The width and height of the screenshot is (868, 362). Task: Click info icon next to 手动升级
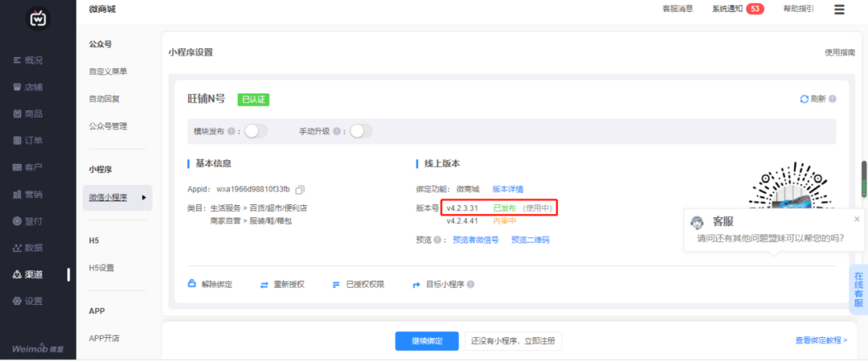(336, 131)
